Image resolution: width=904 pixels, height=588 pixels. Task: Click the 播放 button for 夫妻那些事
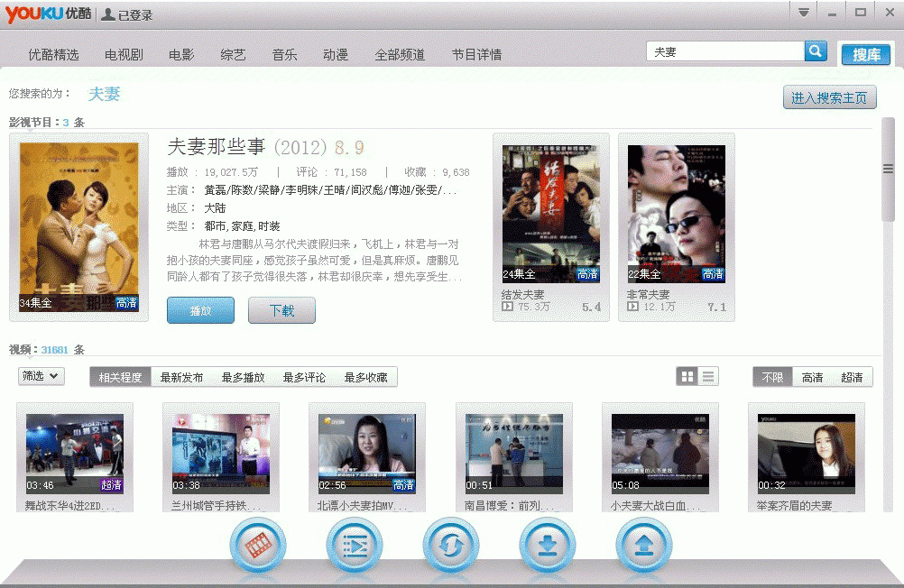point(200,310)
